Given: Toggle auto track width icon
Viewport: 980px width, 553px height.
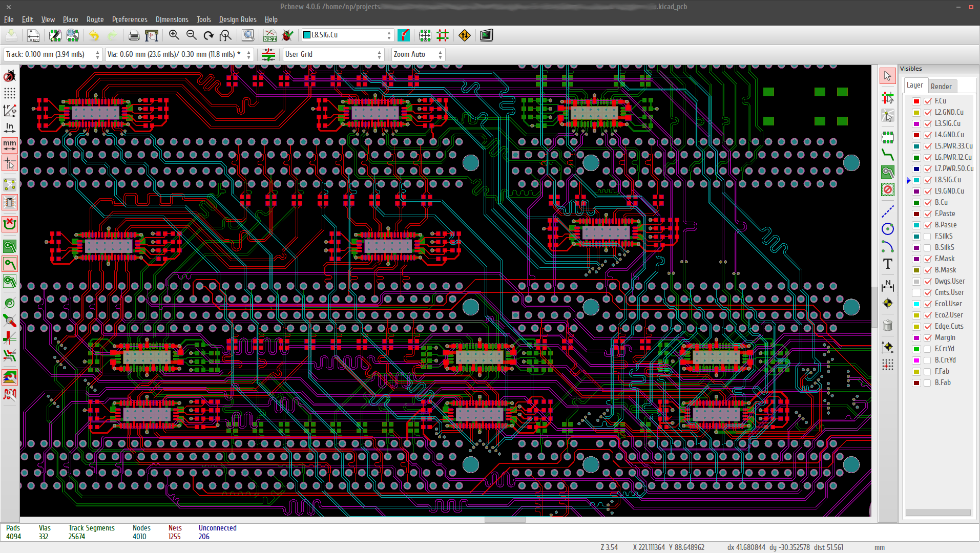Looking at the screenshot, I should pos(268,55).
